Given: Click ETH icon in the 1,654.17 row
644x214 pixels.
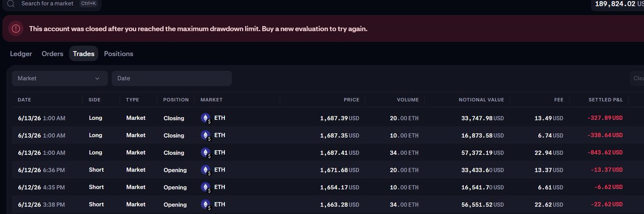Looking at the screenshot, I should click(206, 187).
